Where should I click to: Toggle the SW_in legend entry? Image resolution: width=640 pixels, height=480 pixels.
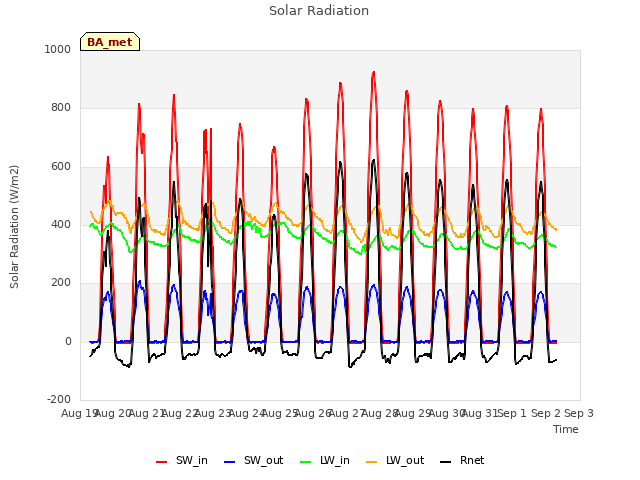[x=182, y=461]
